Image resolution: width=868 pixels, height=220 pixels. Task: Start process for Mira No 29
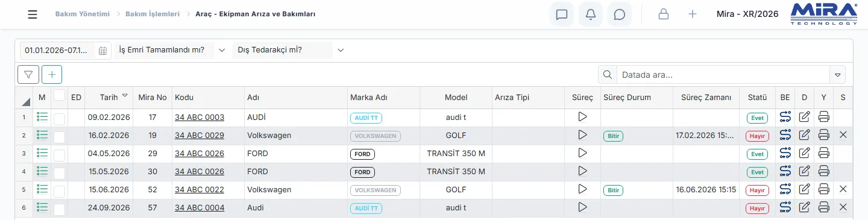tap(582, 153)
